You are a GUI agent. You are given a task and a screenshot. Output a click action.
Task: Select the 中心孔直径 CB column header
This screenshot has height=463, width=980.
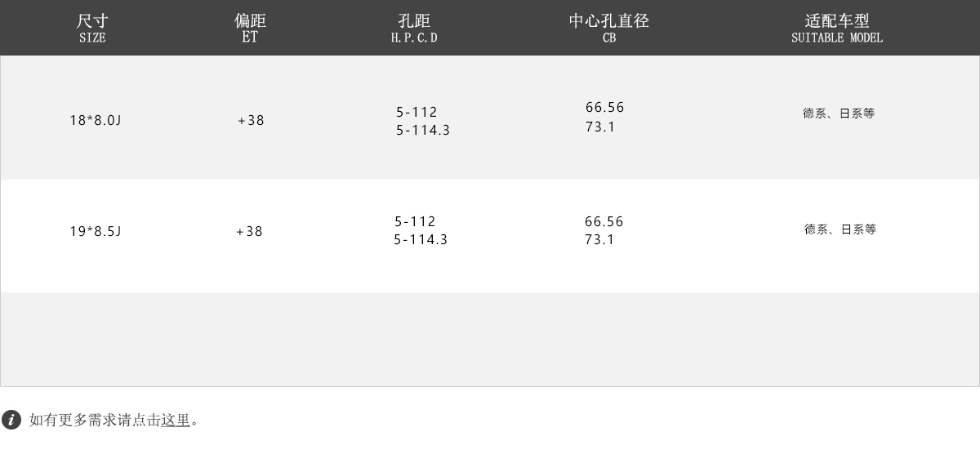click(609, 28)
